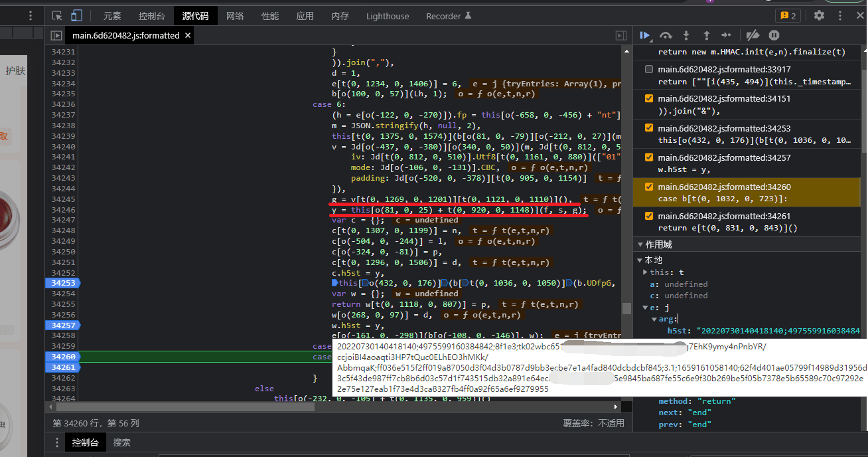Enable the breakpoint at line 33917
The image size is (868, 457).
648,69
